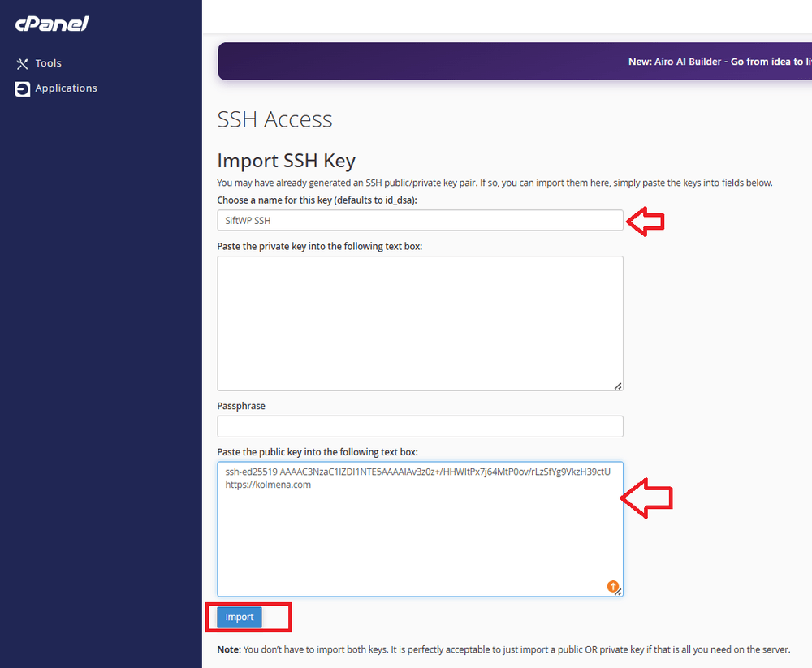Click the https://kolmena.com text in public key

tap(268, 485)
